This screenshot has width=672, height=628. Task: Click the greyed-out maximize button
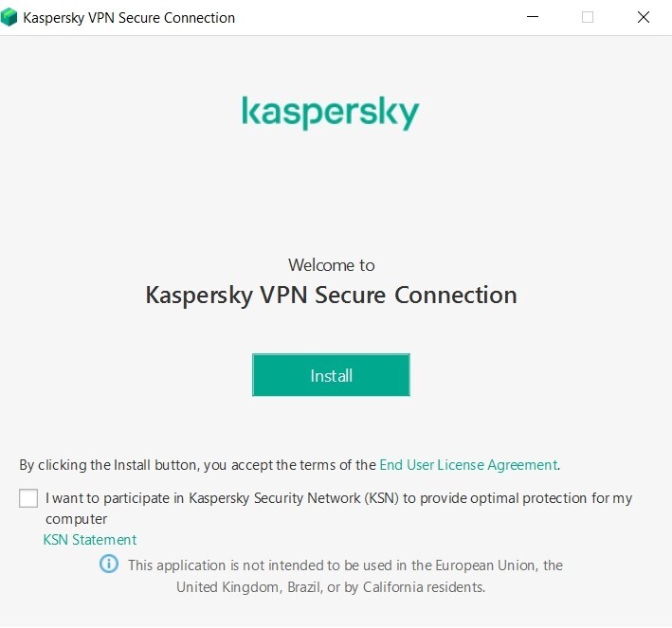tap(588, 17)
